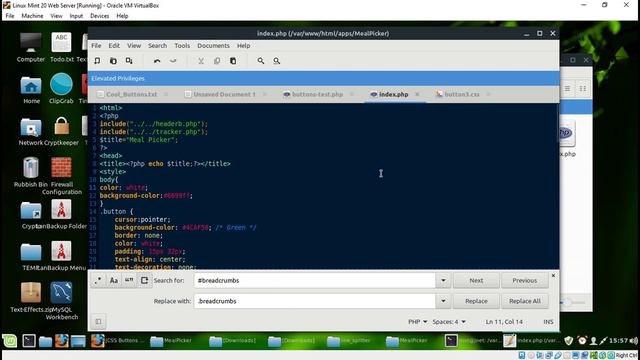Switch to CSS Buttons Firefox taskbar window
This screenshot has height=360, width=640.
coord(118,340)
